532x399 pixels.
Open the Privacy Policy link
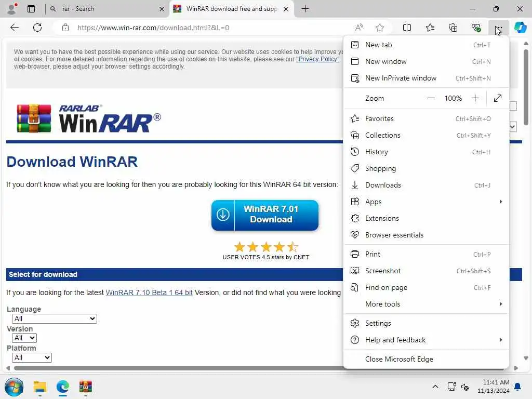(x=318, y=59)
